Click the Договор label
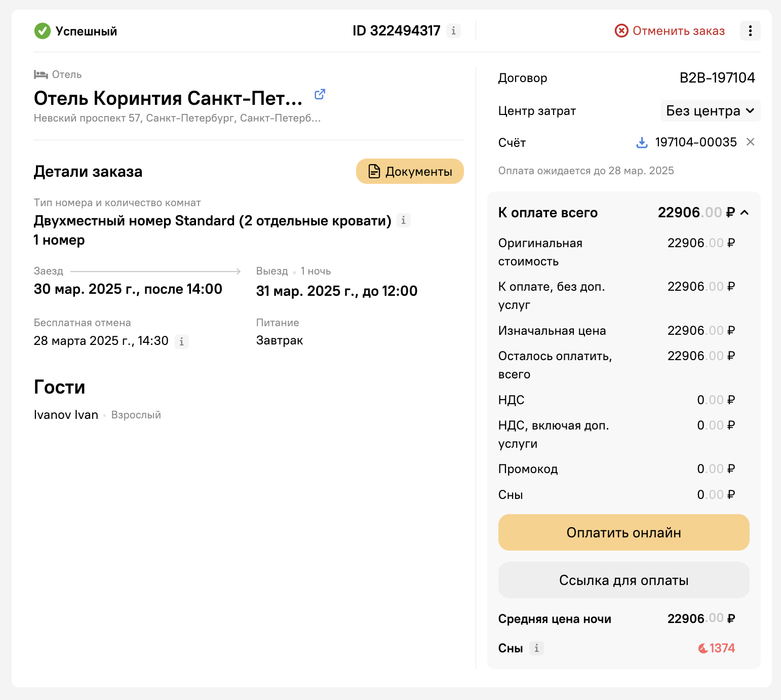The image size is (781, 700). 523,78
